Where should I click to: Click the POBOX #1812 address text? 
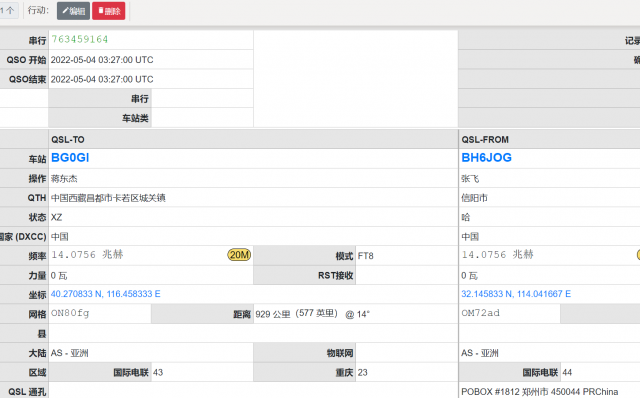point(540,392)
